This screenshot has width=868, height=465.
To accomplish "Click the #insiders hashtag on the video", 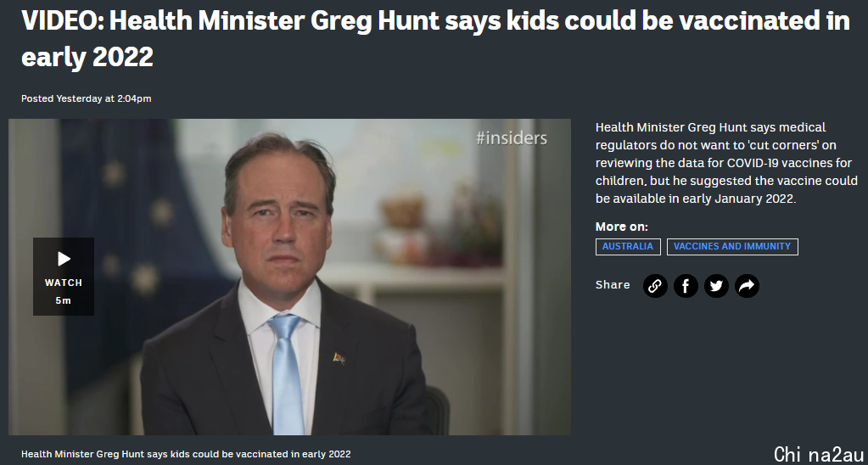I will tap(512, 137).
